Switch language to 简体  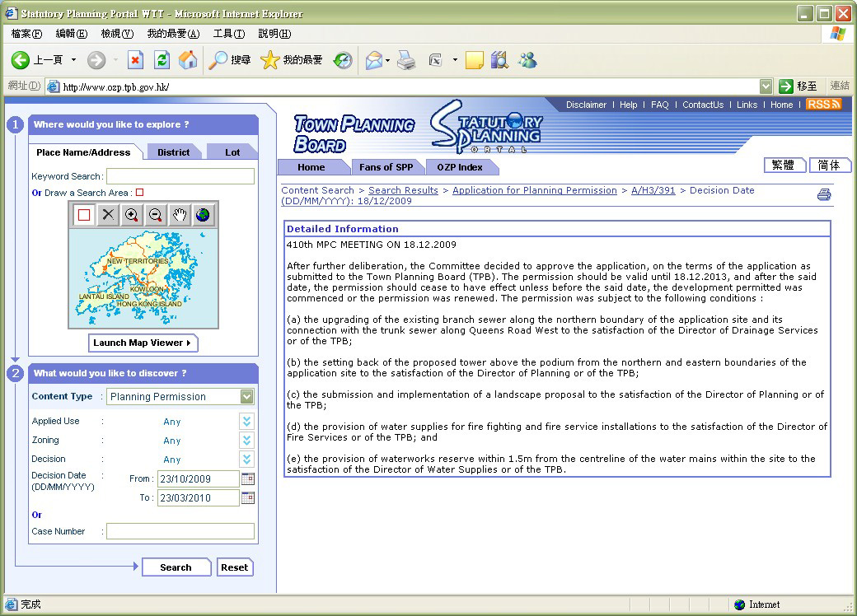tap(829, 165)
